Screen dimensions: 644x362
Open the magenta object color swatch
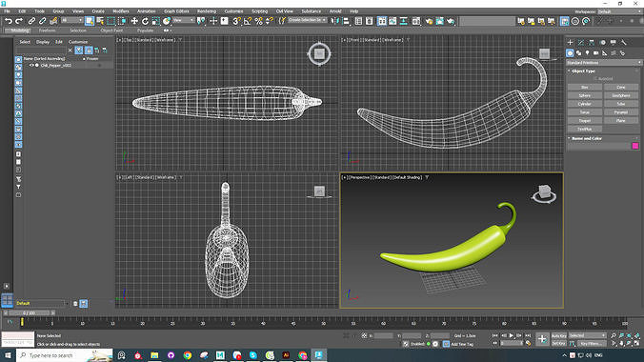click(x=635, y=146)
